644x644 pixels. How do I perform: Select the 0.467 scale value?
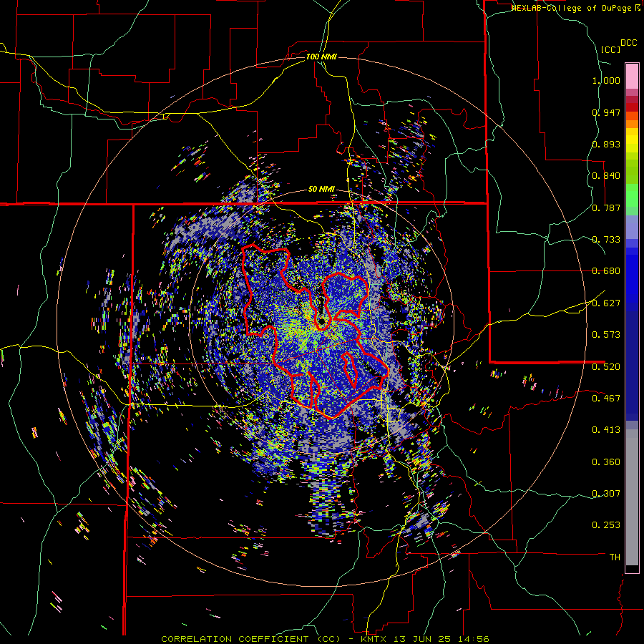[606, 399]
